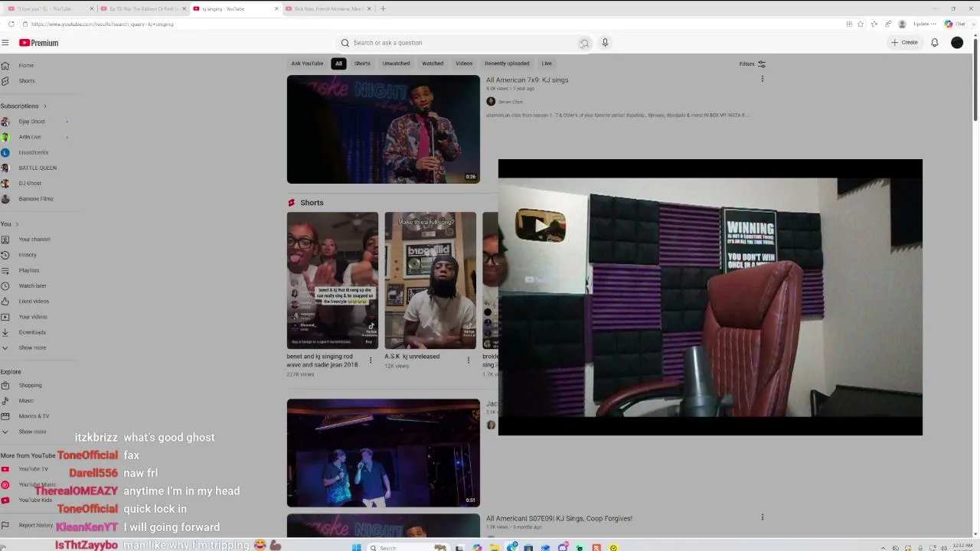Open more options for 'KJ Sings, Coop Forgives'
This screenshot has height=551, width=980.
click(x=762, y=517)
